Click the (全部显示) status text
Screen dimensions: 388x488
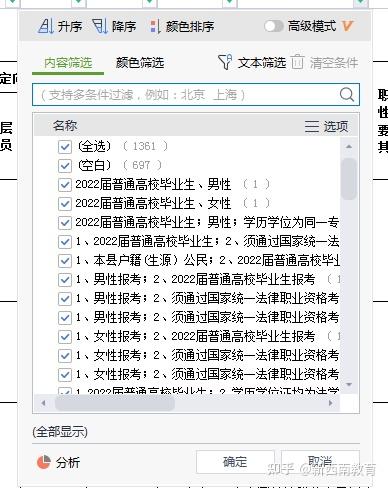click(x=60, y=432)
